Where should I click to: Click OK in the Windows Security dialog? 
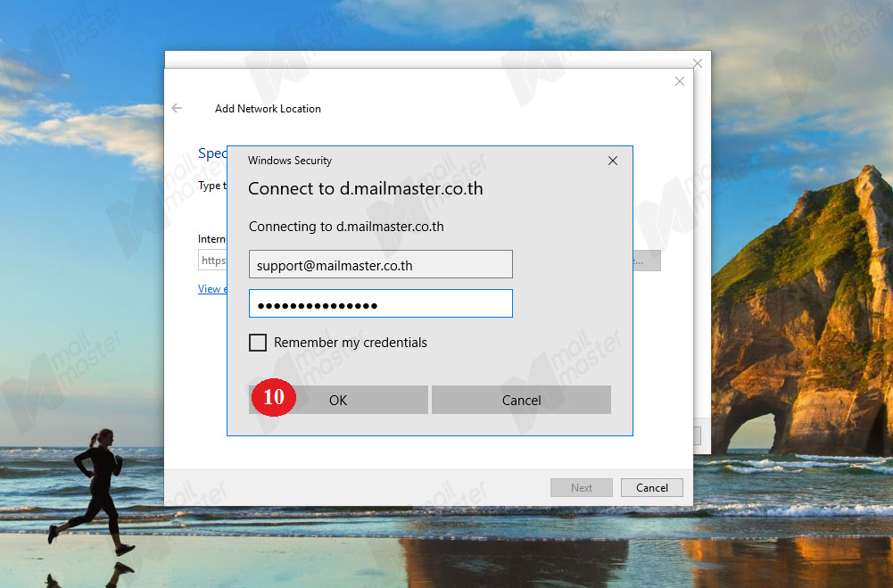pos(338,400)
